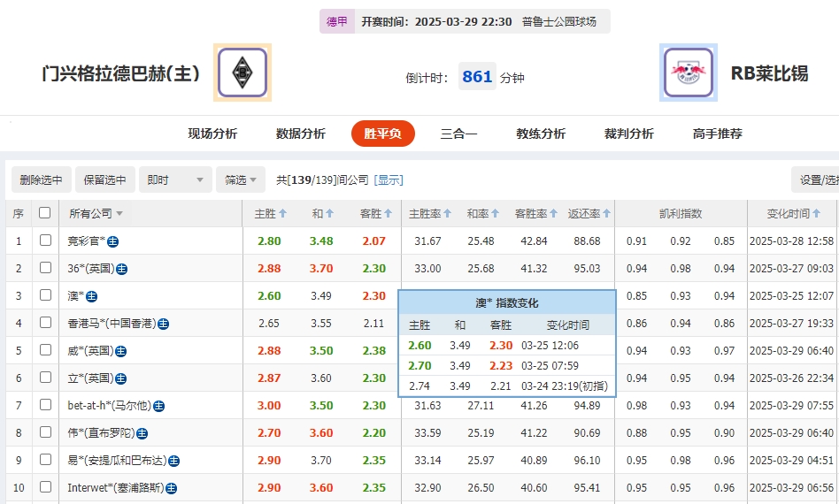Click the Mönchengladbach home team logo
The height and width of the screenshot is (504, 839).
tap(242, 73)
